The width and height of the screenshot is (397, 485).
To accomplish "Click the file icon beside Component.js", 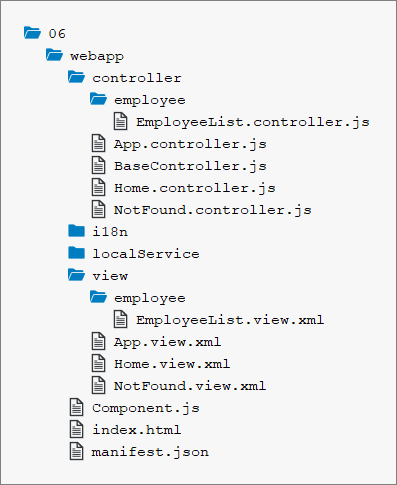I will pyautogui.click(x=76, y=407).
